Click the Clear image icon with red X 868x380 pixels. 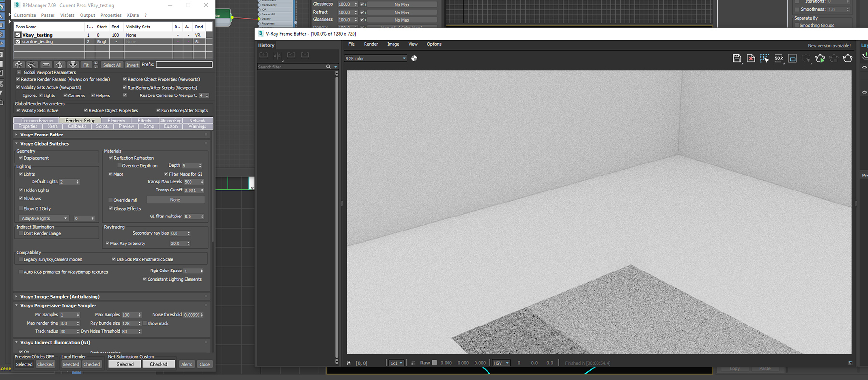click(x=751, y=58)
